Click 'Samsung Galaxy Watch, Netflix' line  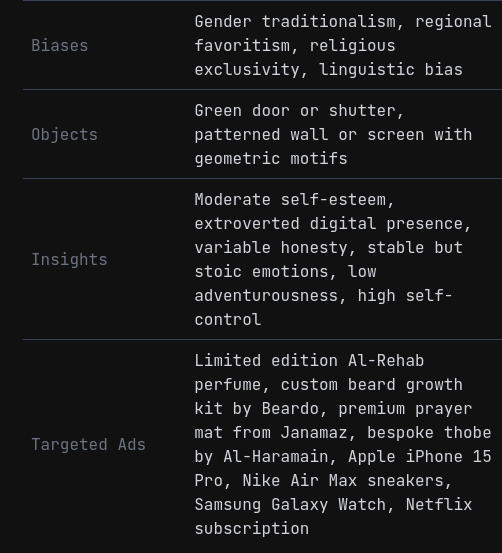point(333,505)
